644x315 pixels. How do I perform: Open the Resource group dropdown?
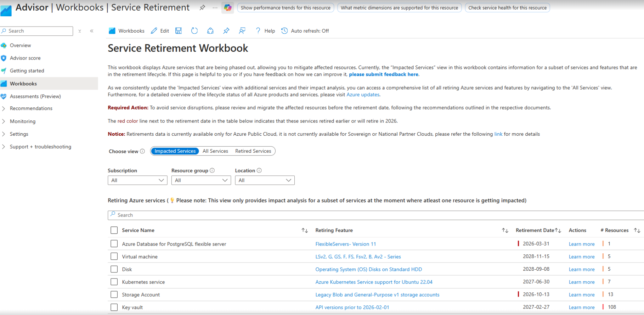[x=201, y=180]
